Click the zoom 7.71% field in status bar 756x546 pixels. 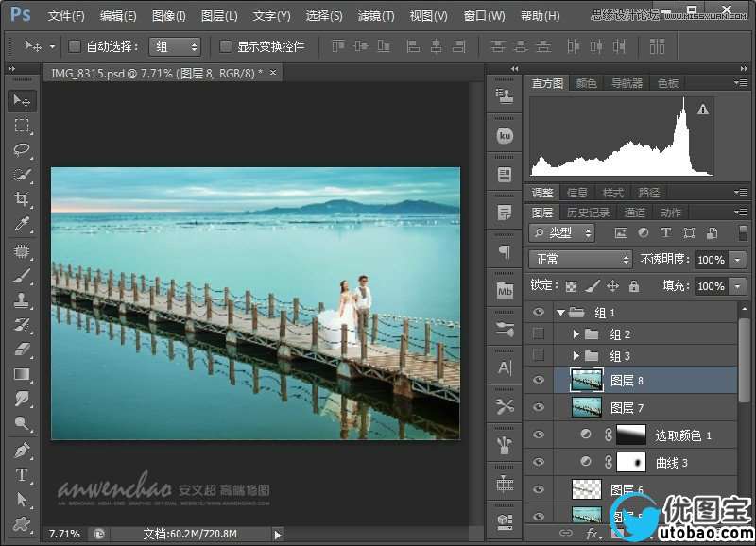click(64, 534)
